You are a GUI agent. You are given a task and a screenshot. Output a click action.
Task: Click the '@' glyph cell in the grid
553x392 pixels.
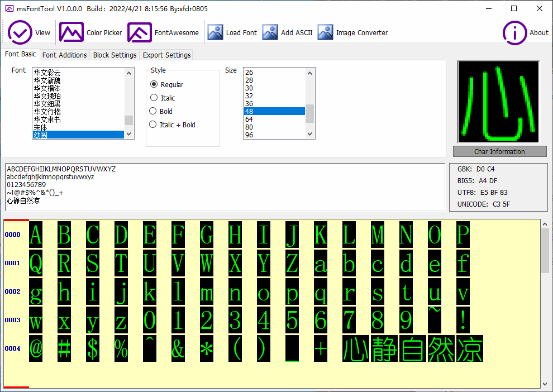36,348
